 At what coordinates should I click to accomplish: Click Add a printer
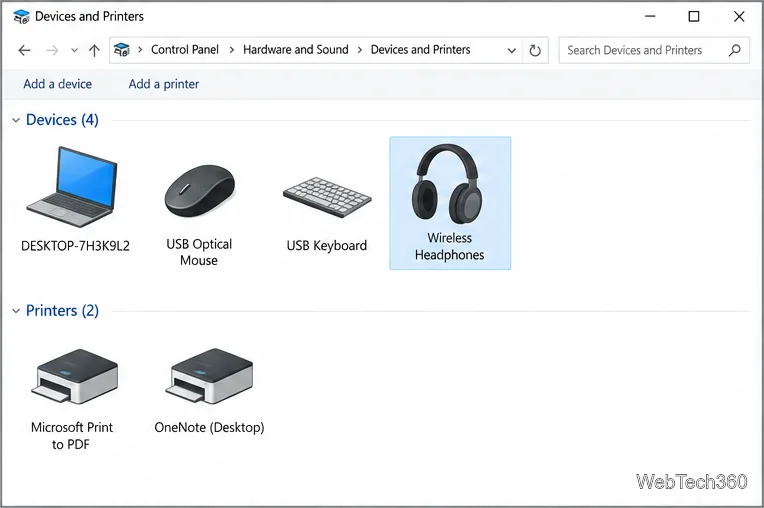pyautogui.click(x=164, y=84)
